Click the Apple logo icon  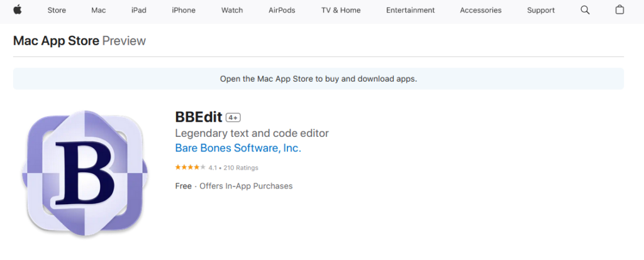pyautogui.click(x=17, y=10)
